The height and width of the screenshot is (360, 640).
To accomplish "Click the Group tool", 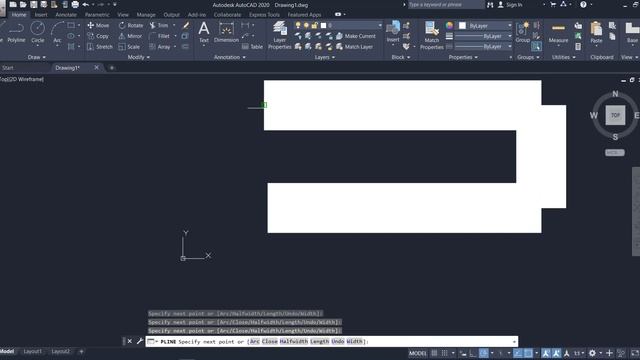I will [522, 32].
